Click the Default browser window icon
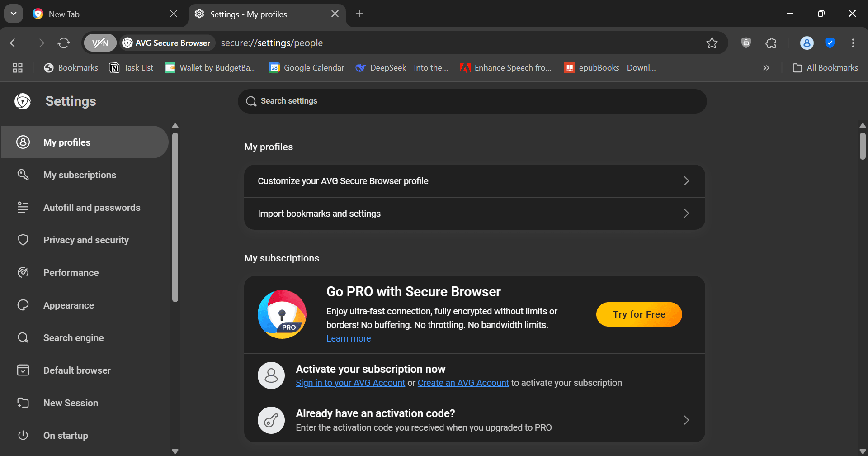The width and height of the screenshot is (868, 456). [23, 370]
